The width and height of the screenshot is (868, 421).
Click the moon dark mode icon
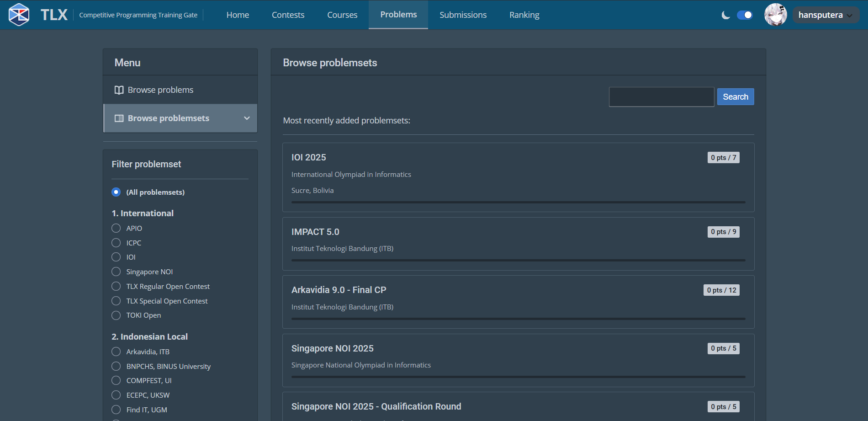tap(725, 15)
